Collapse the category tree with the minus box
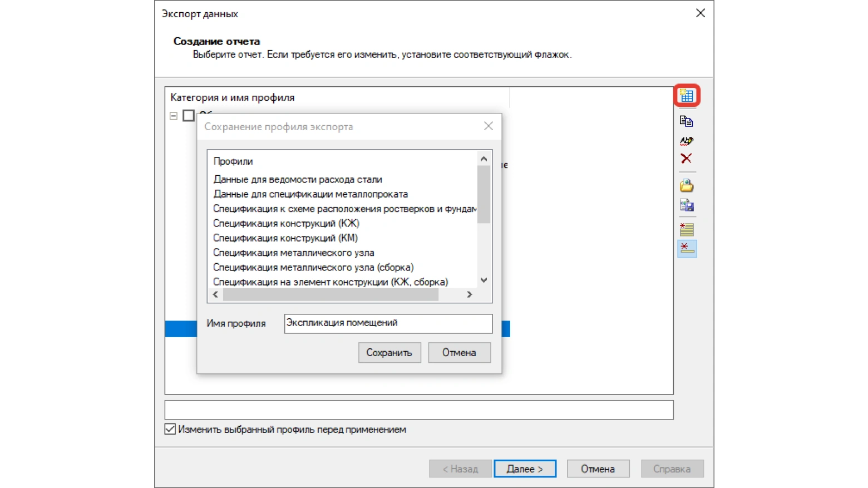Viewport: 868px width, 488px height. pyautogui.click(x=174, y=116)
